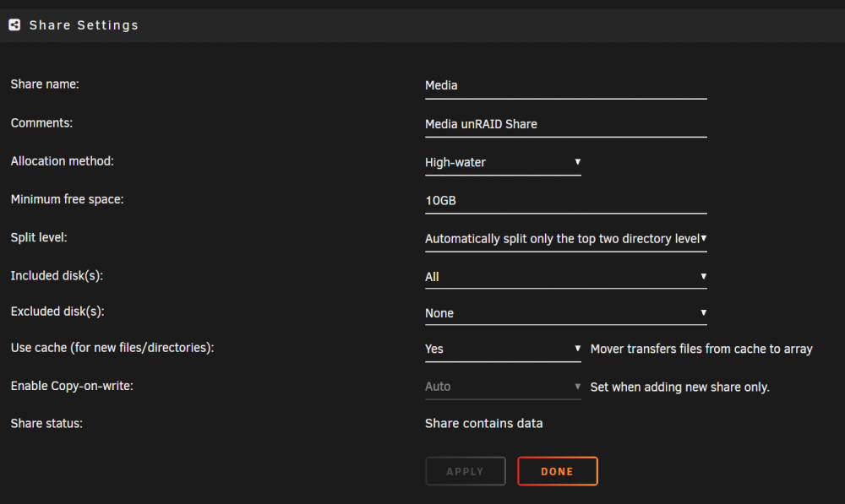Click the 'Share name:' label

[x=45, y=84]
